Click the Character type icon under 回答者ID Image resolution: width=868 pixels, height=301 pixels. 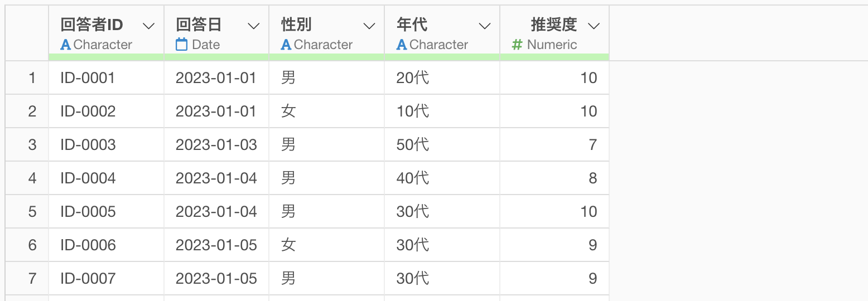tap(65, 45)
